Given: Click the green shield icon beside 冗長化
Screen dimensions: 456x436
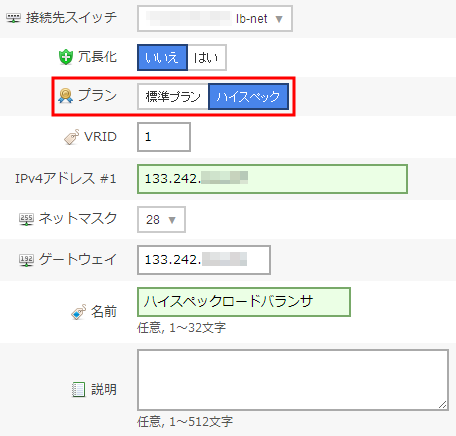Looking at the screenshot, I should pos(66,57).
